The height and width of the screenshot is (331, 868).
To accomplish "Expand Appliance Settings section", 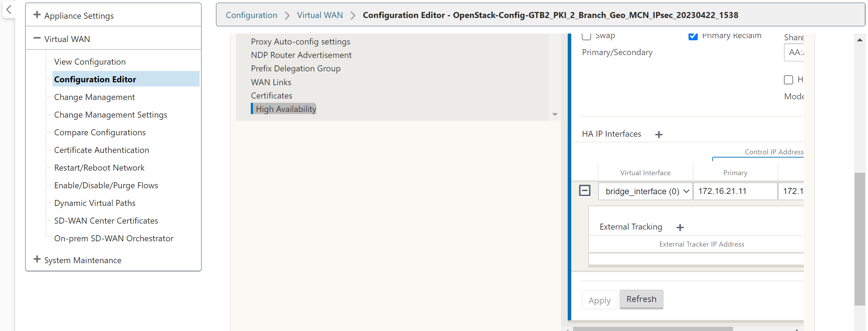I will [x=37, y=15].
